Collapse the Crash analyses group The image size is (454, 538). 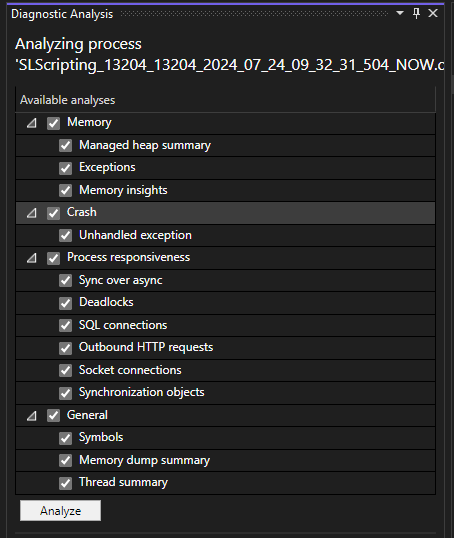(x=32, y=213)
